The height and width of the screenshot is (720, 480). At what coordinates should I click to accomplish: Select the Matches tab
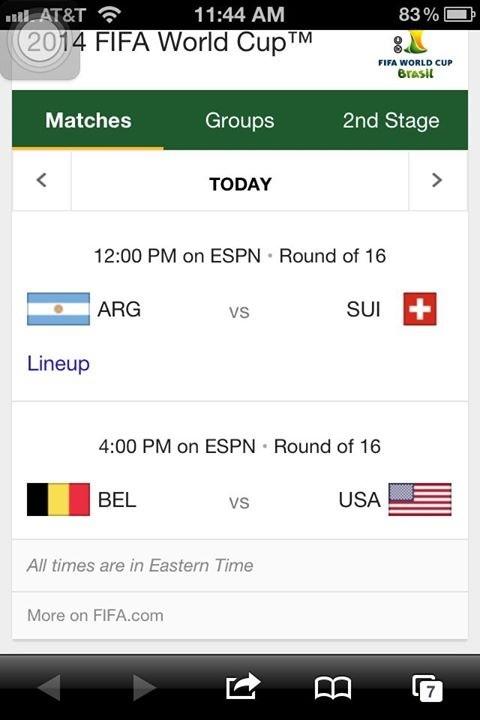[88, 120]
